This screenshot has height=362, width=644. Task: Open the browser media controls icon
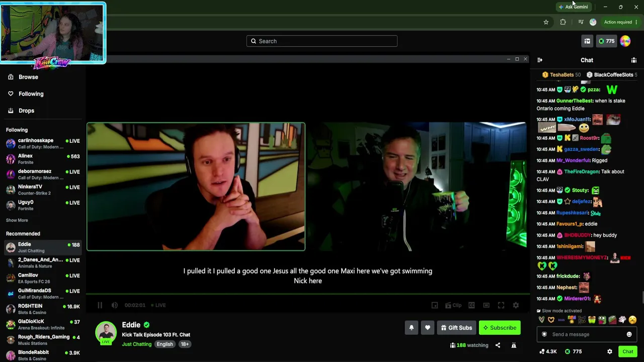[x=581, y=22]
